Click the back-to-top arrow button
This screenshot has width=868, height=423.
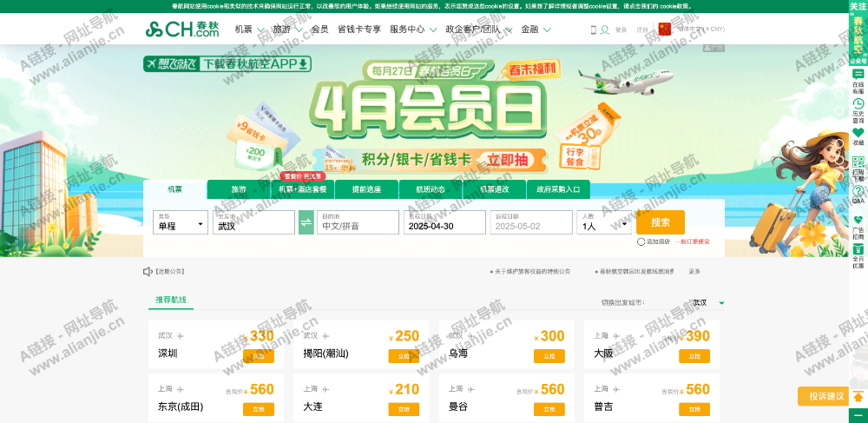pyautogui.click(x=858, y=396)
